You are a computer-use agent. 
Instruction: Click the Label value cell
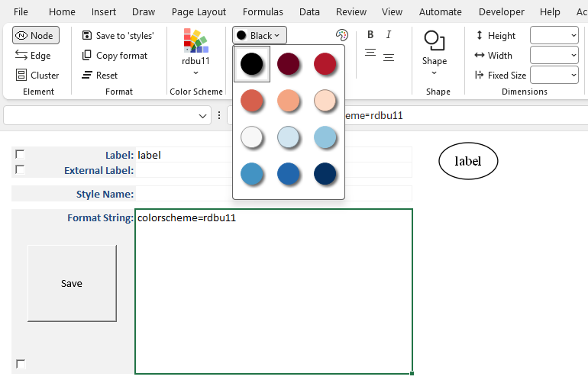(x=273, y=155)
